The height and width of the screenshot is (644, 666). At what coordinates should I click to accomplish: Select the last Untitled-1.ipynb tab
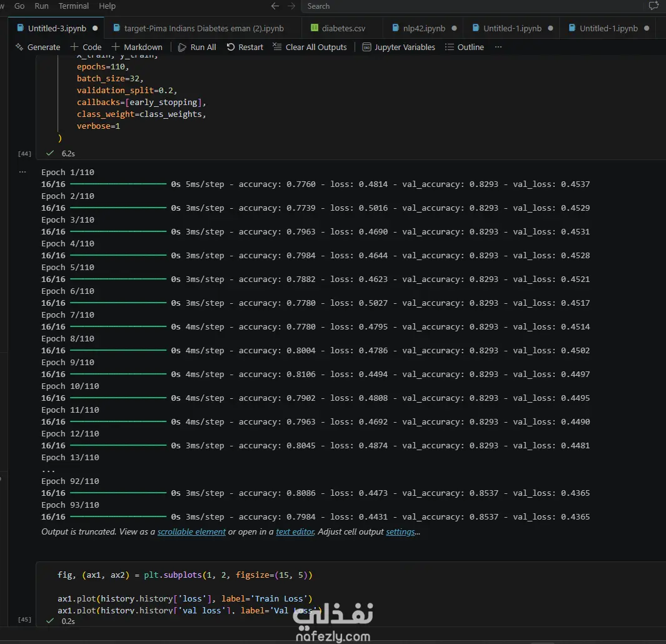coord(608,28)
